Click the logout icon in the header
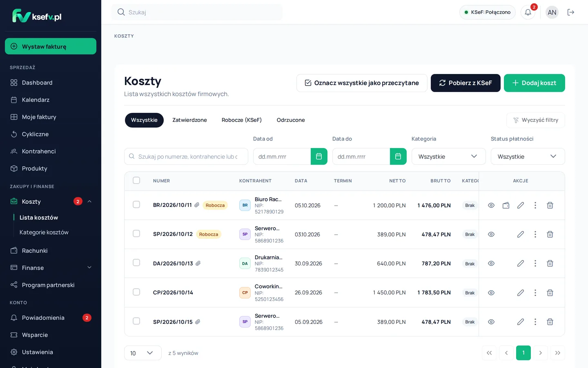The width and height of the screenshot is (588, 368). pyautogui.click(x=571, y=12)
